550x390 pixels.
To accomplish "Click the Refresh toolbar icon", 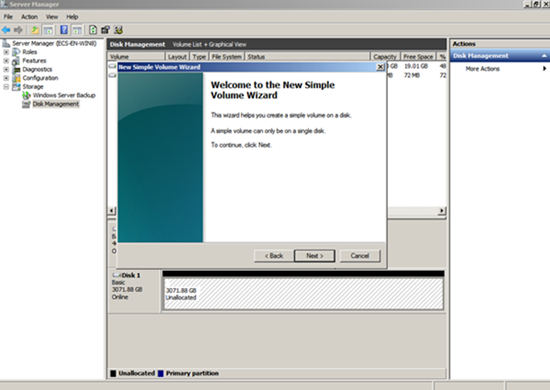I will pos(93,30).
